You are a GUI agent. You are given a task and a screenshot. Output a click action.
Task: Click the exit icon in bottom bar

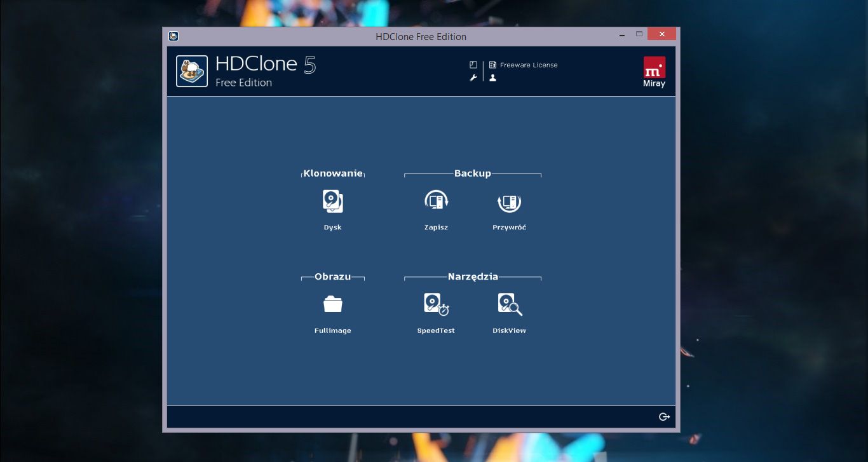point(664,417)
